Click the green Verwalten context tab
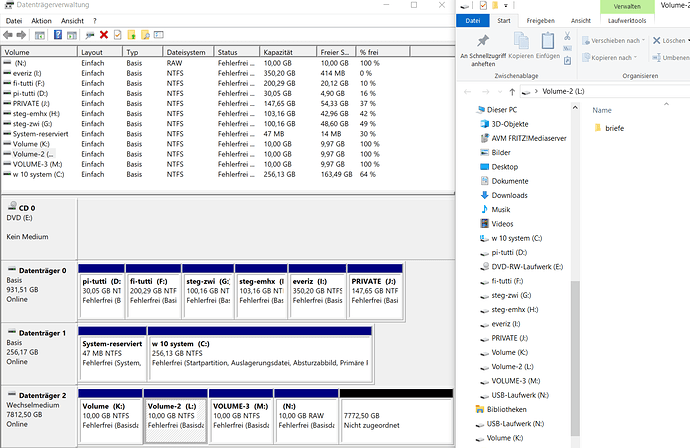The height and width of the screenshot is (448, 690). click(x=627, y=7)
